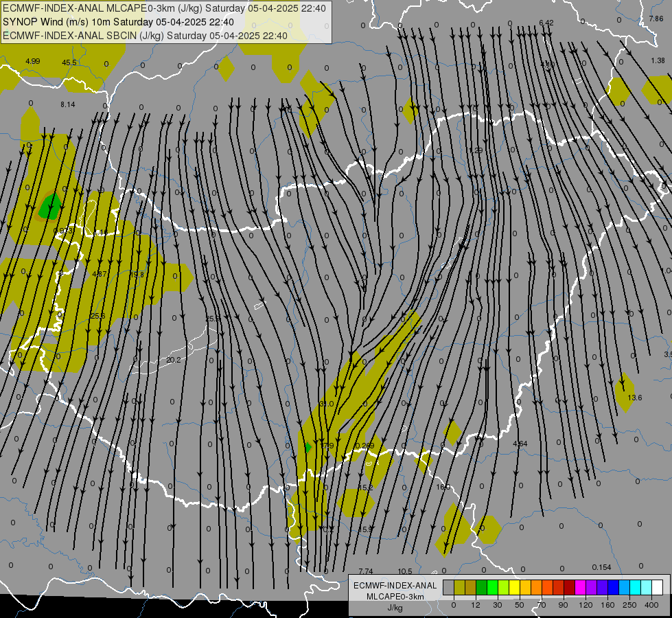Select the map value 7.74
672x618 pixels.
coord(366,571)
